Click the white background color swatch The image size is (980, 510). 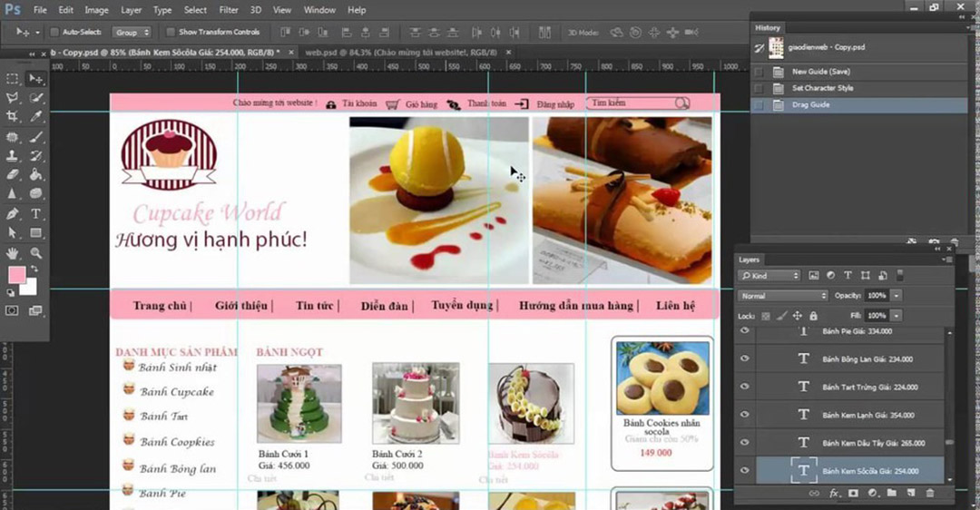(x=29, y=289)
